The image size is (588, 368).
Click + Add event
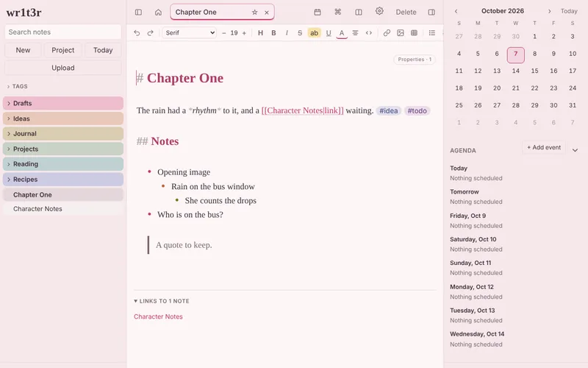[544, 148]
